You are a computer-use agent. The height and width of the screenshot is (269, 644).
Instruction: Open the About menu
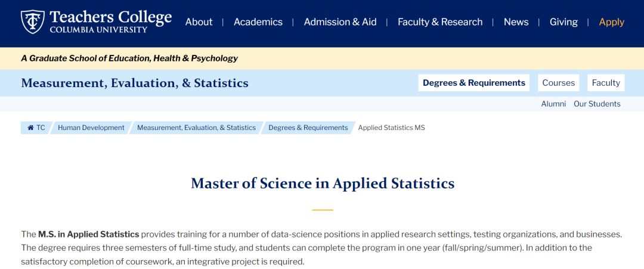[x=199, y=22]
